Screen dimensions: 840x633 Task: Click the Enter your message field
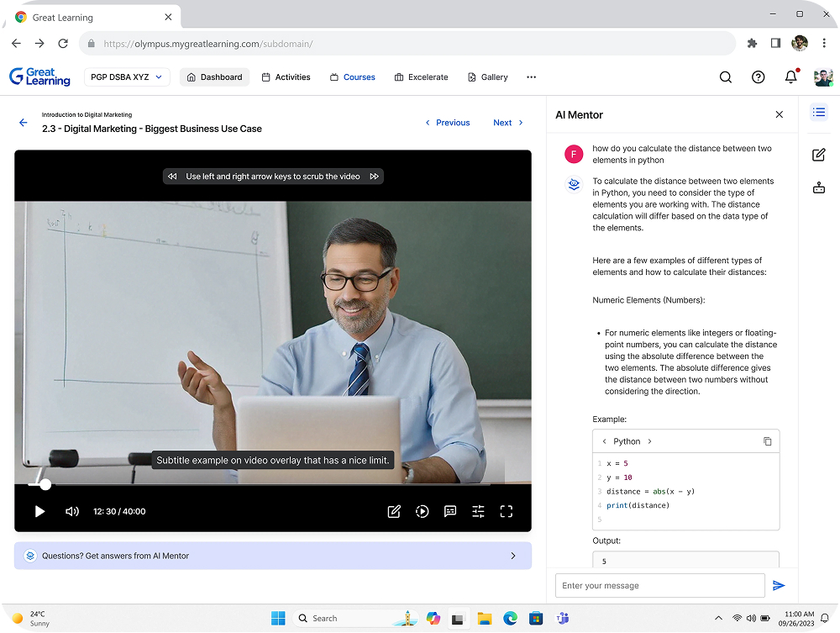point(659,586)
